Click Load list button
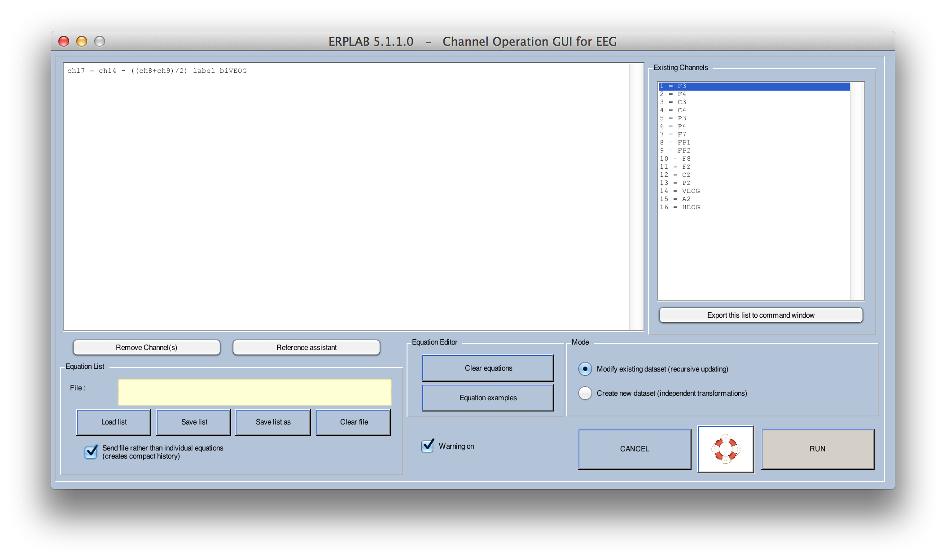946x560 pixels. pyautogui.click(x=114, y=422)
